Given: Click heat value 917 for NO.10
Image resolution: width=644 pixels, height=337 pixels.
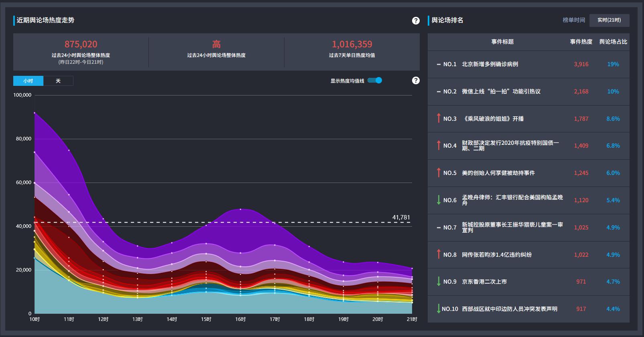Looking at the screenshot, I should pyautogui.click(x=581, y=309).
